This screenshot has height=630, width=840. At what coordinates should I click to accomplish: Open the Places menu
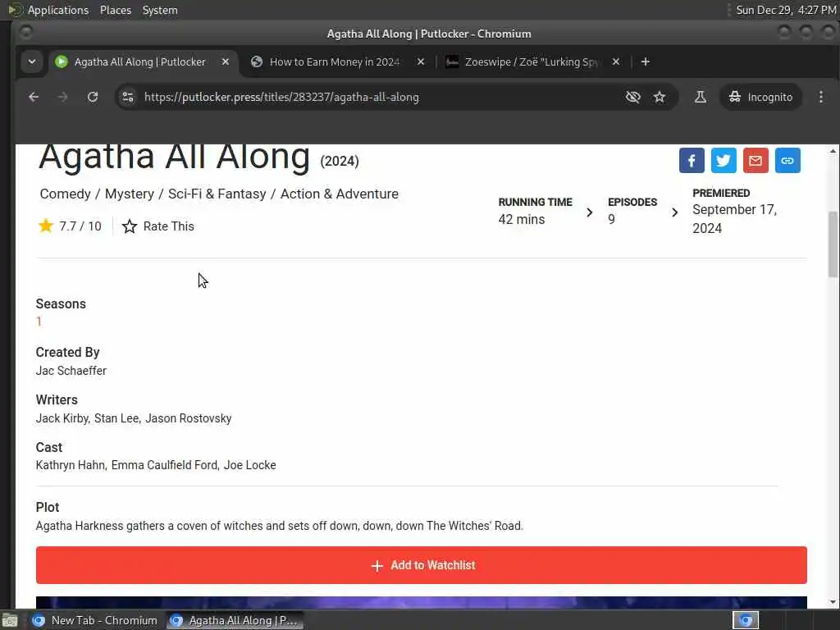[x=115, y=10]
